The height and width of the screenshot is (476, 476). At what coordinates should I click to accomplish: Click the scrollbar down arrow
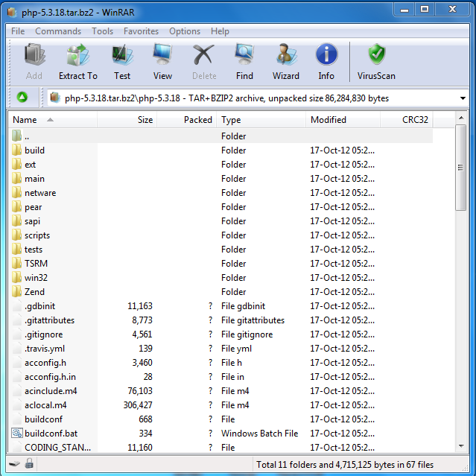coord(461,446)
